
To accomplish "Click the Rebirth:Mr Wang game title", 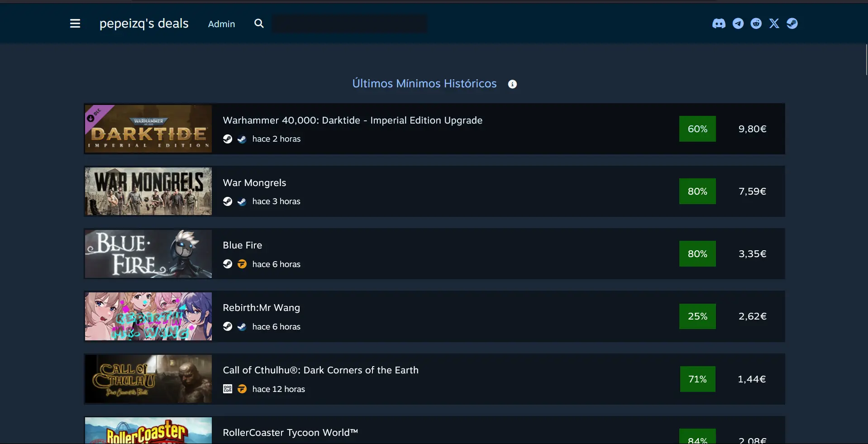I will click(261, 308).
